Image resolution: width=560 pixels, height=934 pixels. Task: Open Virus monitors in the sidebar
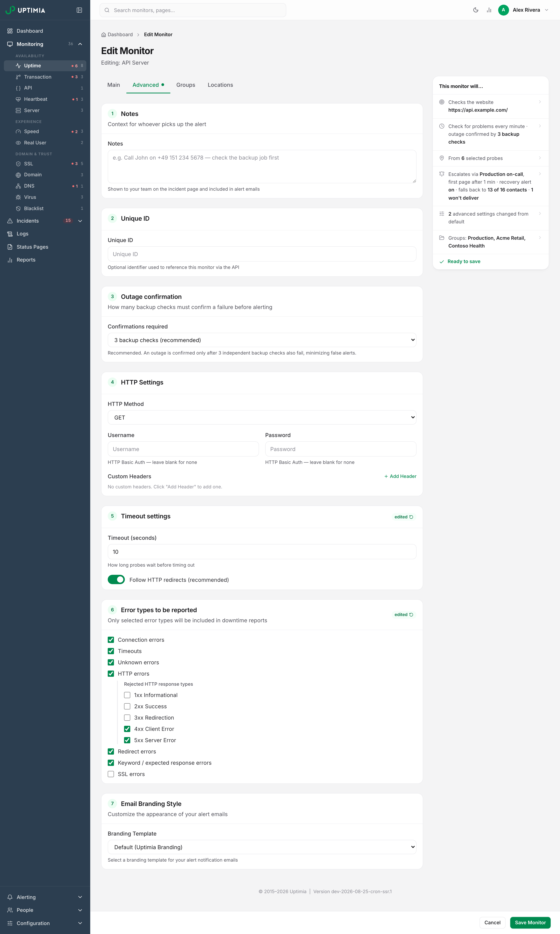click(x=45, y=198)
